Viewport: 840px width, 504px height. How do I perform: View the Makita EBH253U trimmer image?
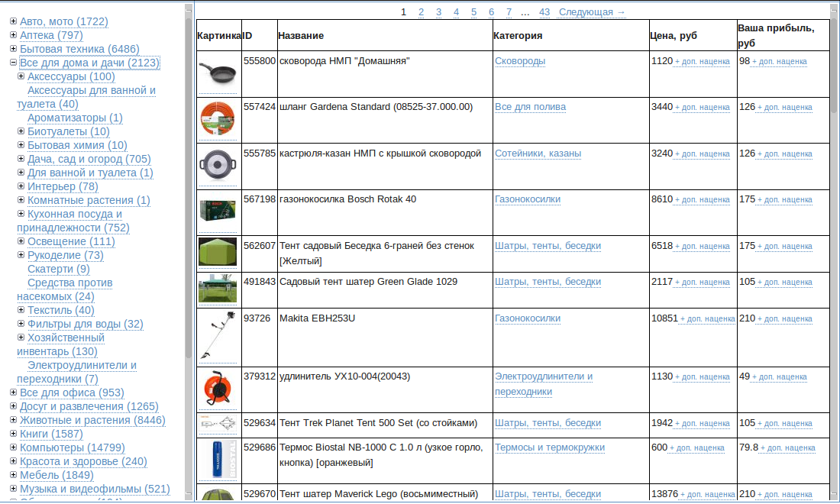(218, 336)
